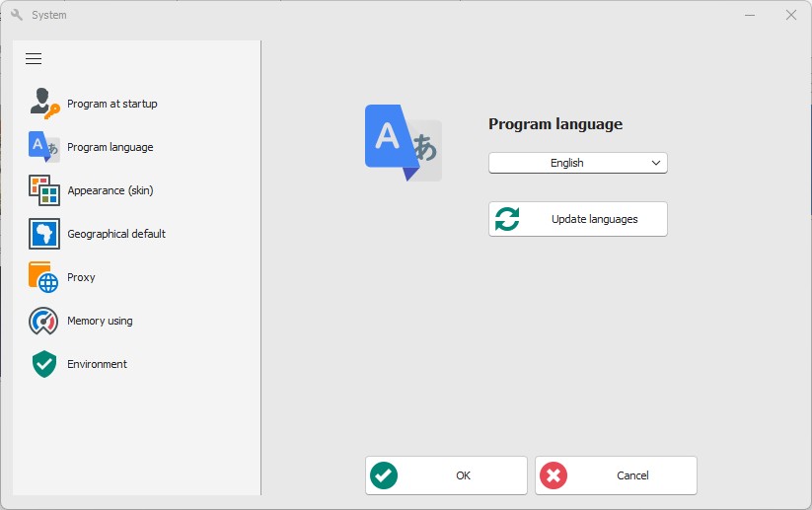This screenshot has width=812, height=510.
Task: Dismiss with the Cancel button
Action: pos(617,475)
